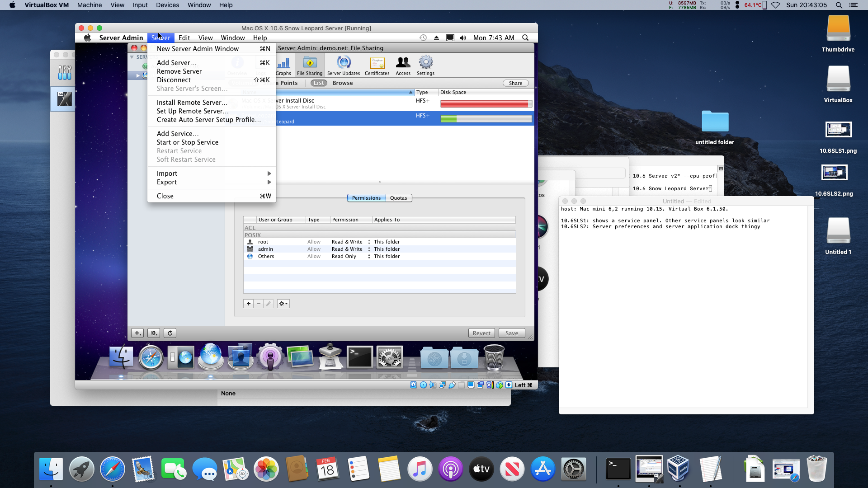
Task: Click the refresh button in Server Admin footer
Action: pos(170,333)
